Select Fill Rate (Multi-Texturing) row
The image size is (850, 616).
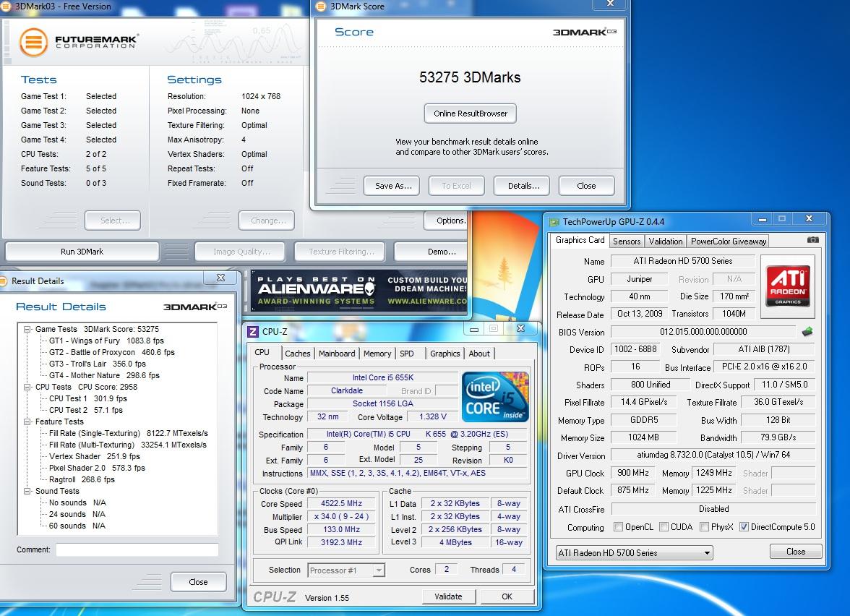pyautogui.click(x=127, y=445)
